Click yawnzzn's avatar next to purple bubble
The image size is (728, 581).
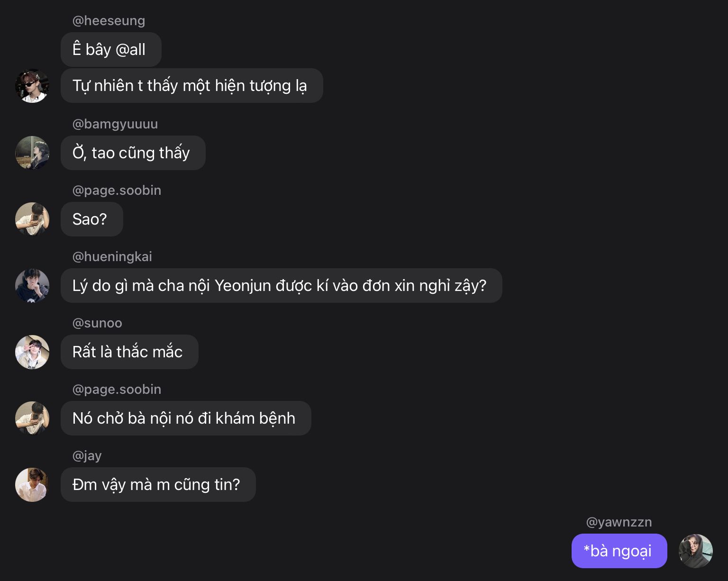tap(695, 551)
